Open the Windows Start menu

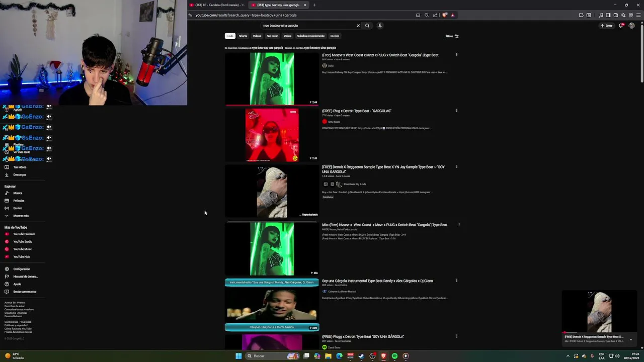(x=238, y=356)
